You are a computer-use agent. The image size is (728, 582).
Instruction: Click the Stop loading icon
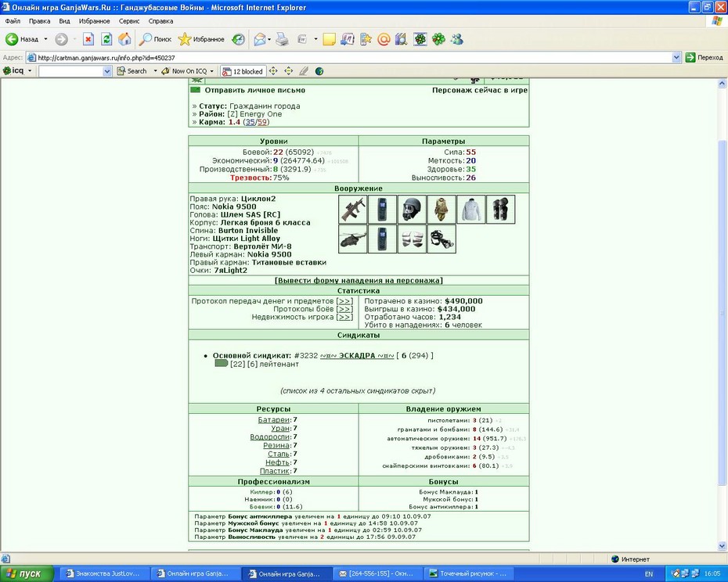click(x=88, y=39)
